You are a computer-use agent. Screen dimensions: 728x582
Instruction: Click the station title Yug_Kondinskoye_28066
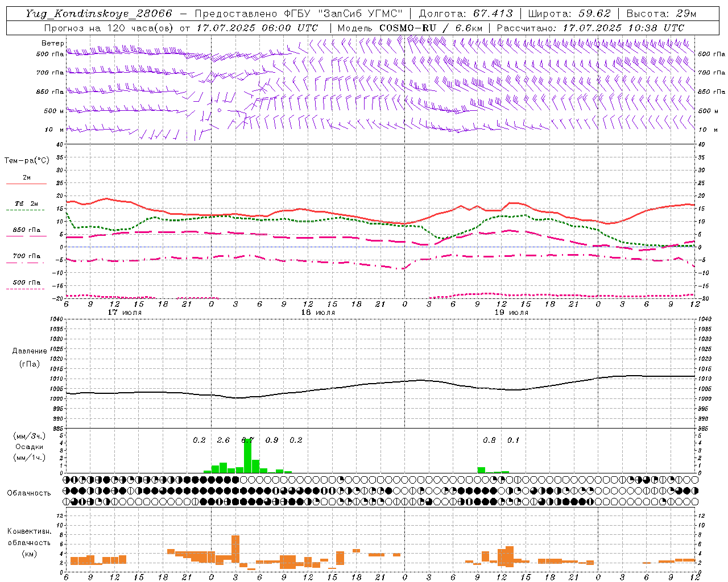98,14
